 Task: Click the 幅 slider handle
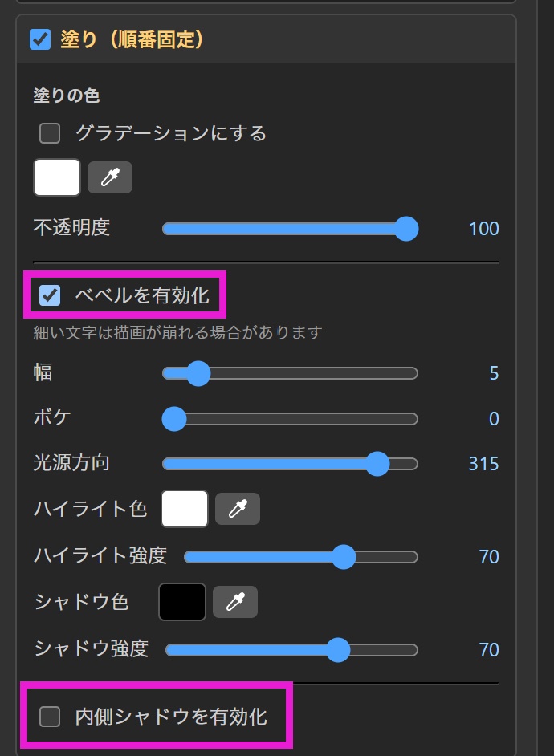click(198, 373)
